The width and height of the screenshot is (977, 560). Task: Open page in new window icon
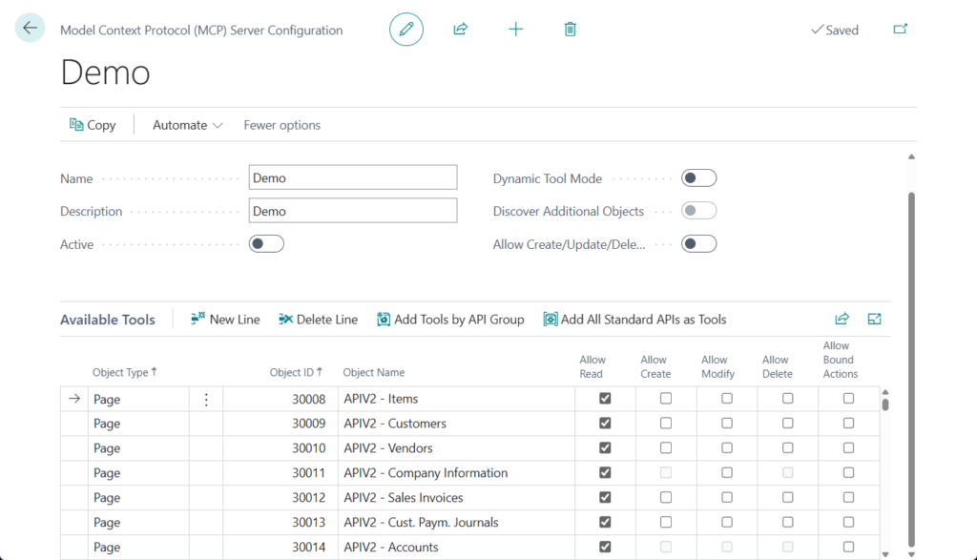click(x=900, y=30)
